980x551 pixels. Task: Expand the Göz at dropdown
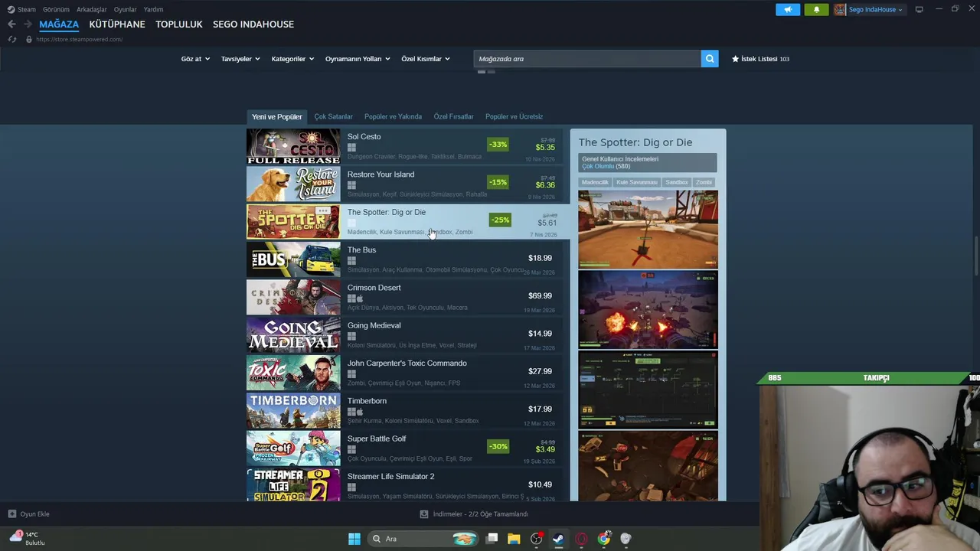(x=195, y=59)
